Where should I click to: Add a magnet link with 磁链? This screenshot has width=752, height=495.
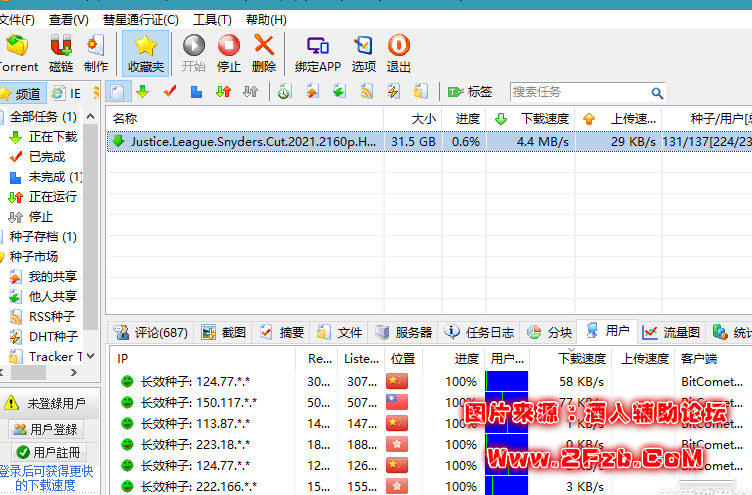pyautogui.click(x=61, y=53)
